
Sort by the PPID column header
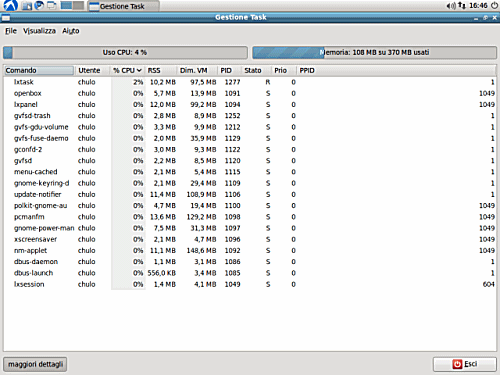pyautogui.click(x=396, y=70)
